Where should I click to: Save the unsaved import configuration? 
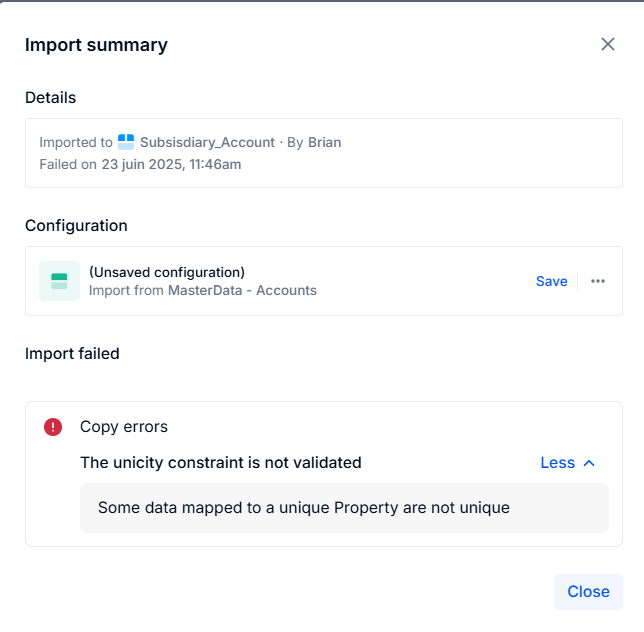coord(552,281)
